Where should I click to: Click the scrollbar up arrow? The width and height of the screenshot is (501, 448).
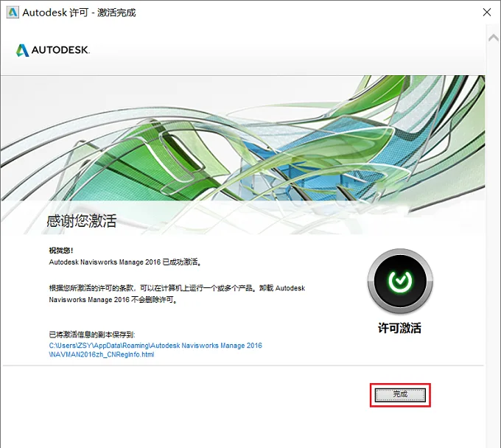click(x=494, y=38)
